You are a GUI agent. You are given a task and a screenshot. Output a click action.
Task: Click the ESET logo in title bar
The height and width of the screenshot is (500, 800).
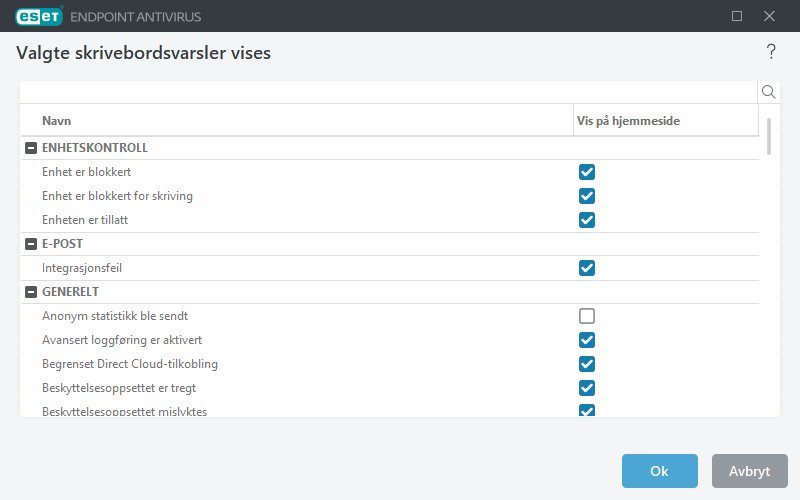[39, 16]
